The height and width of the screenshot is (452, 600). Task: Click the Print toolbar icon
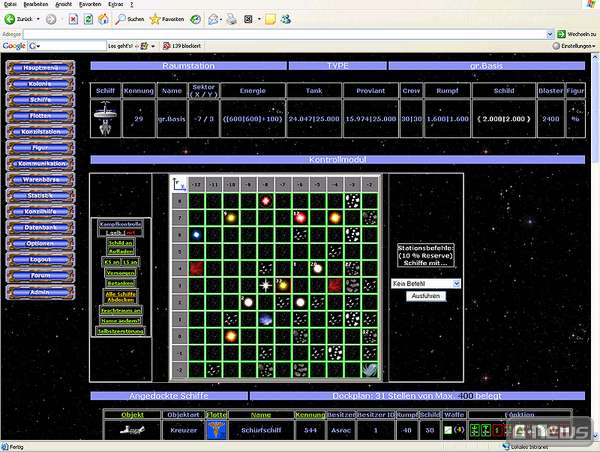click(x=232, y=19)
